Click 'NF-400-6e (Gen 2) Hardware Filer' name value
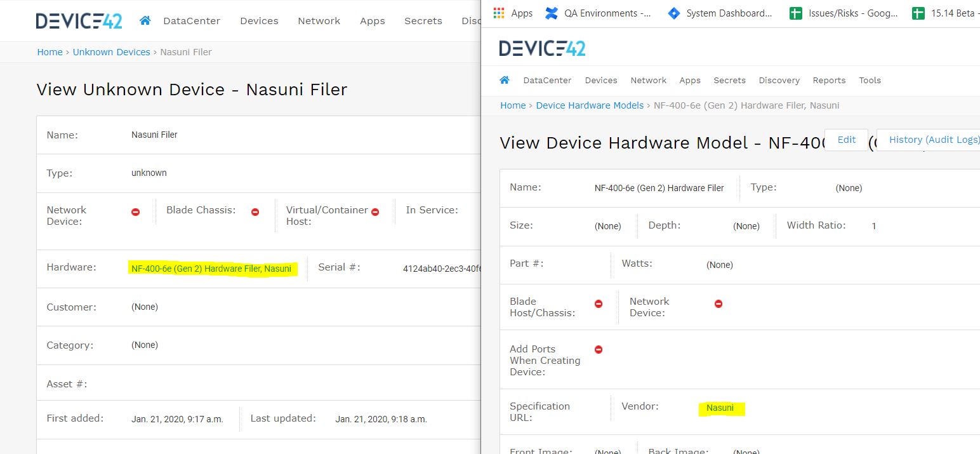This screenshot has width=980, height=454. [659, 188]
